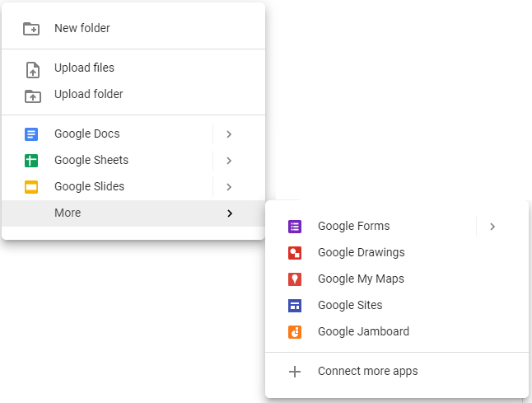Image resolution: width=532 pixels, height=403 pixels.
Task: Select New folder from the menu
Action: (x=133, y=29)
